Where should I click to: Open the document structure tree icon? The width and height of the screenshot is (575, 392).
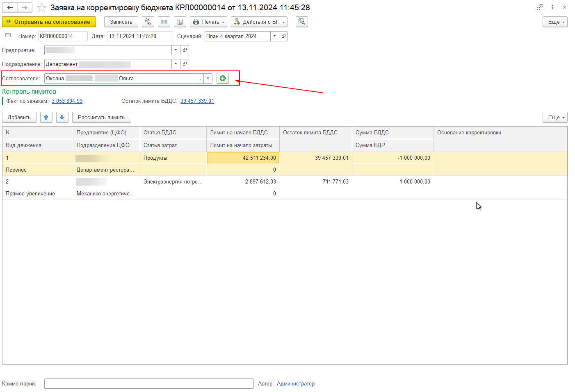click(x=180, y=22)
